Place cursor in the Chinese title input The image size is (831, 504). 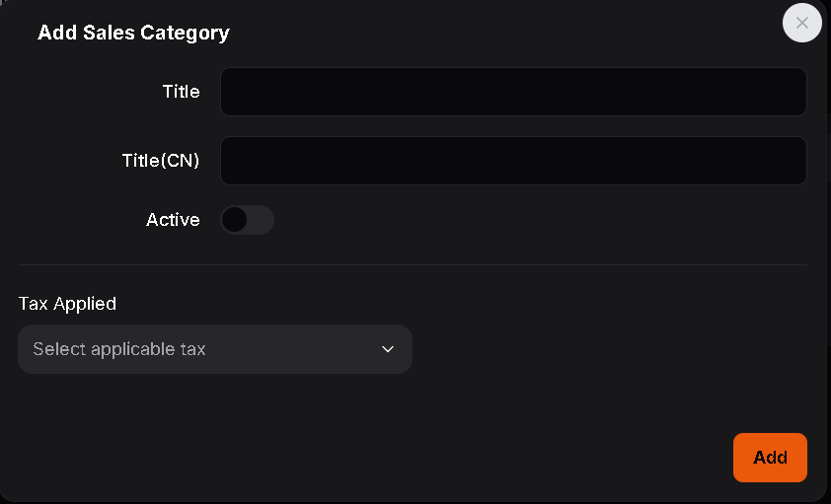coord(513,161)
